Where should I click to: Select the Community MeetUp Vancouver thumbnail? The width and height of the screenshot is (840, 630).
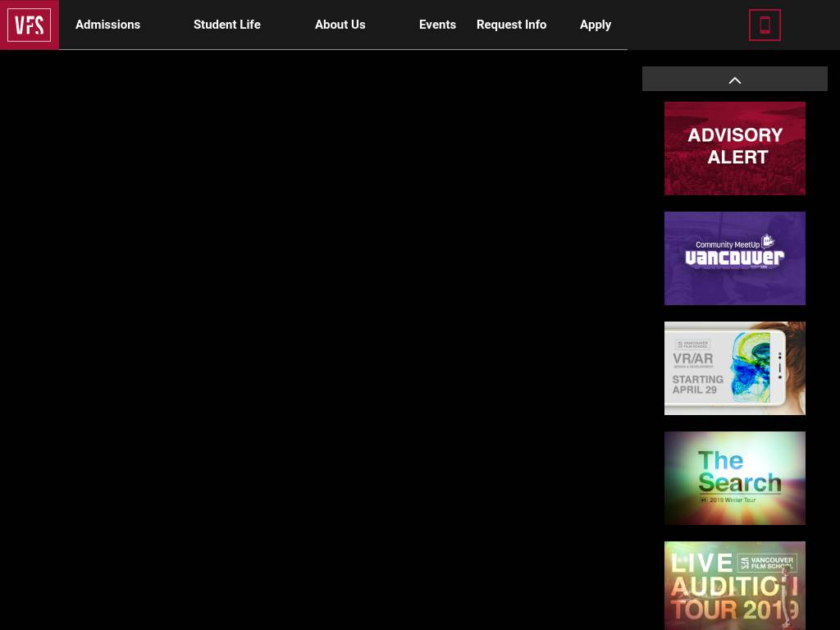coord(734,258)
